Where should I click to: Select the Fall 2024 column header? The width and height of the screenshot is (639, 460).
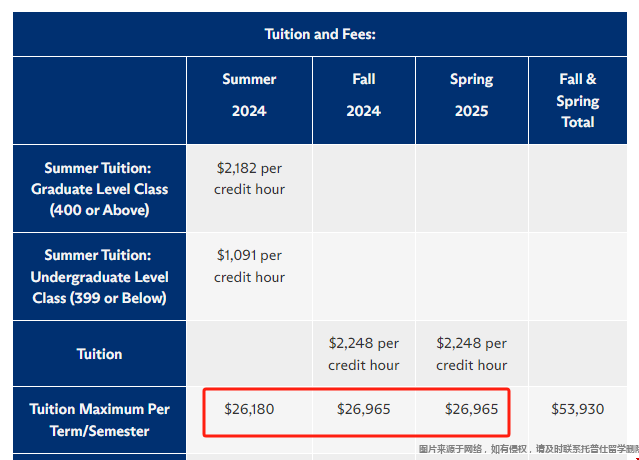point(364,101)
